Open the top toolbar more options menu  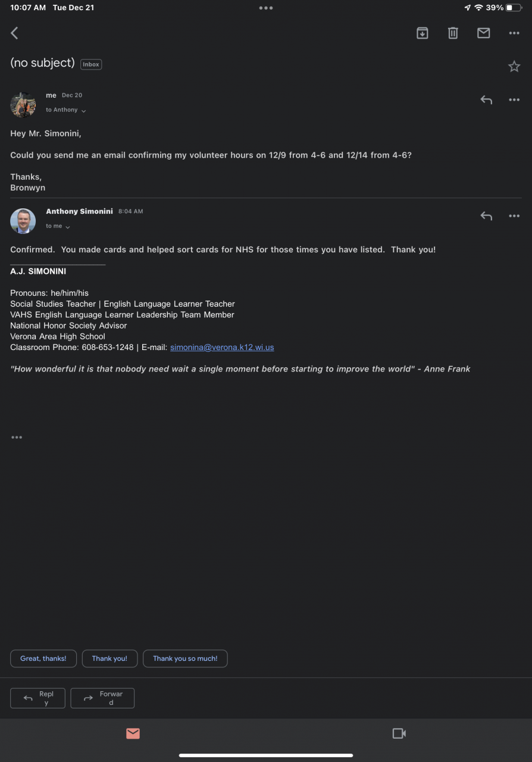click(x=514, y=33)
